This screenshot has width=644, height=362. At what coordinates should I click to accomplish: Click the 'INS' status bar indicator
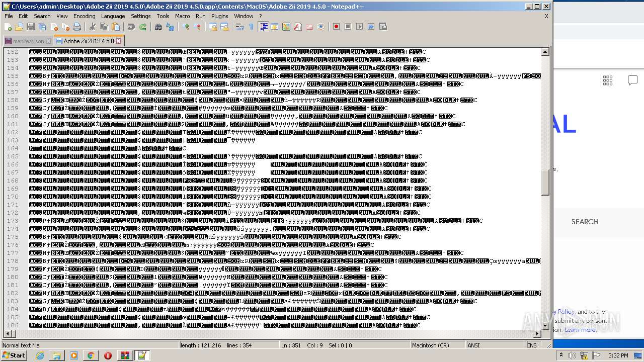[532, 345]
